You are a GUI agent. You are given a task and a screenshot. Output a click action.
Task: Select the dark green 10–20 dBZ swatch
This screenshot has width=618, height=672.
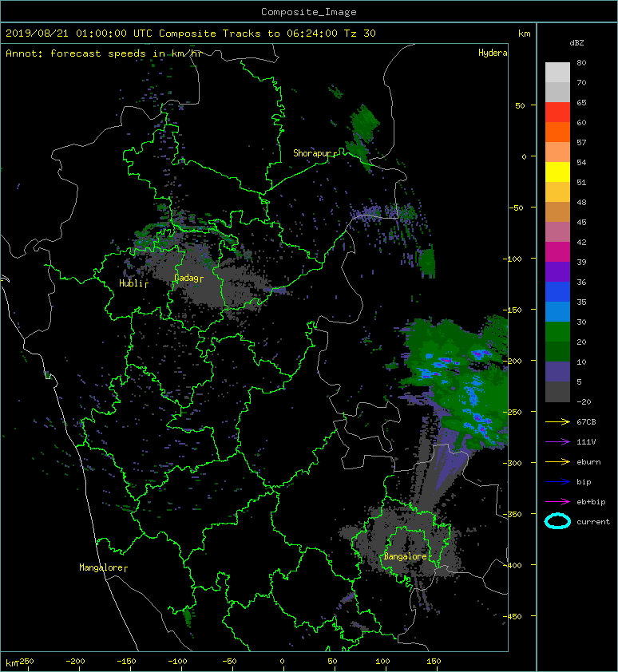(557, 351)
